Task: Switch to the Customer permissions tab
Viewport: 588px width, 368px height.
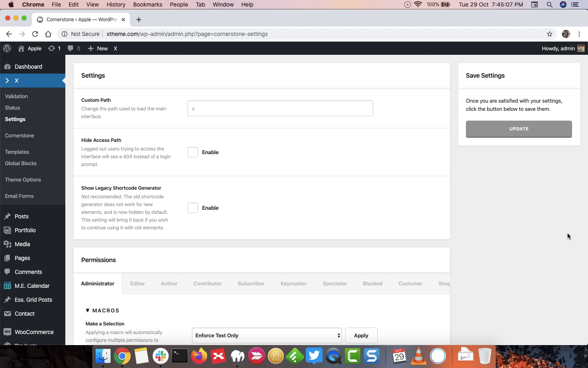Action: click(x=410, y=283)
